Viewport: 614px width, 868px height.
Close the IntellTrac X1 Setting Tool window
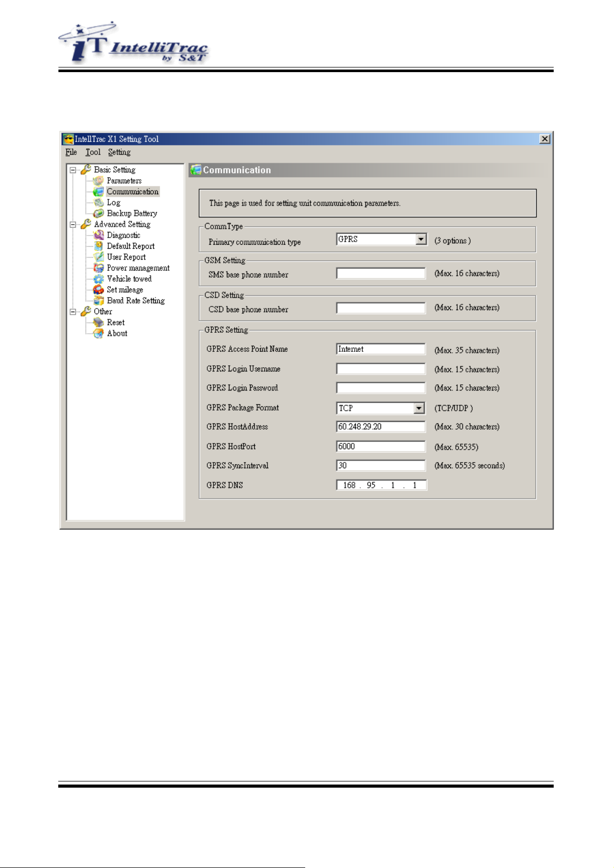click(x=545, y=139)
